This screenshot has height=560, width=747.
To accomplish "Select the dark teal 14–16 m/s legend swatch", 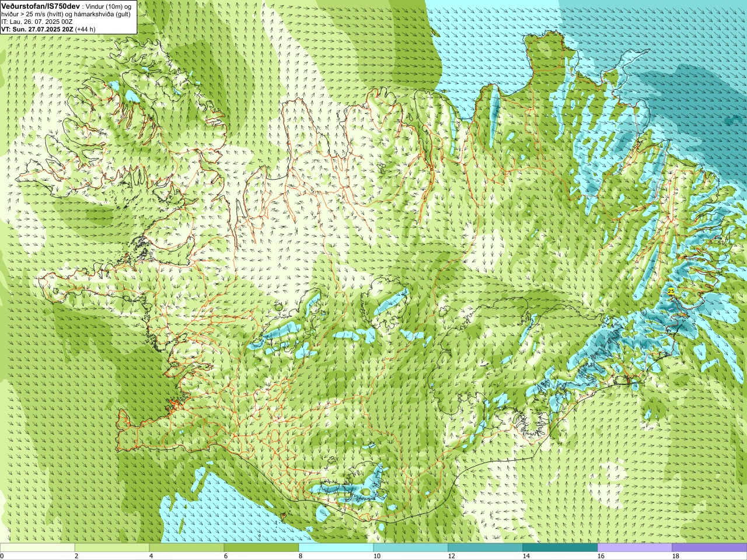I will point(560,548).
